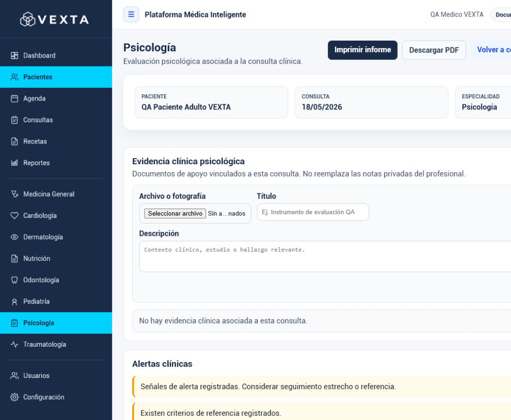Open Usuarios management
This screenshot has width=511, height=420.
click(56, 376)
